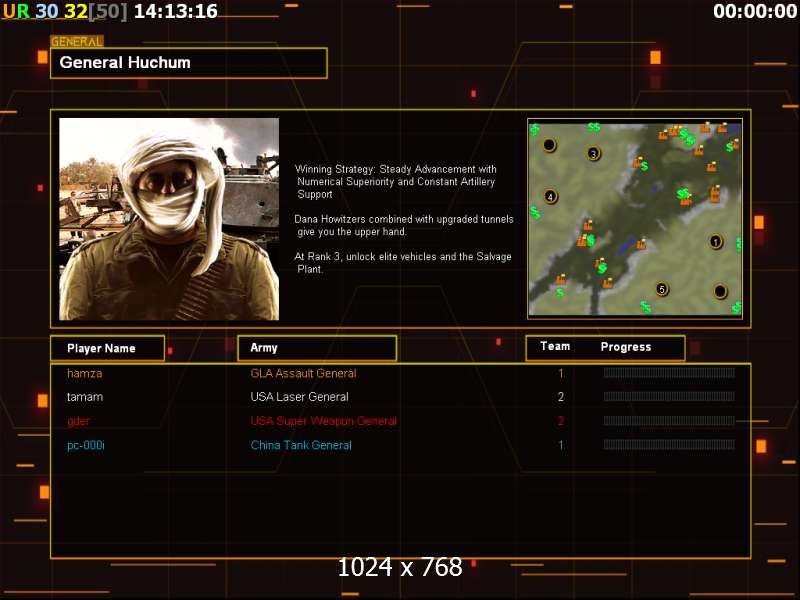Viewport: 800px width, 600px height.
Task: Click the empty black start slot at minimap top-left
Action: click(x=549, y=145)
